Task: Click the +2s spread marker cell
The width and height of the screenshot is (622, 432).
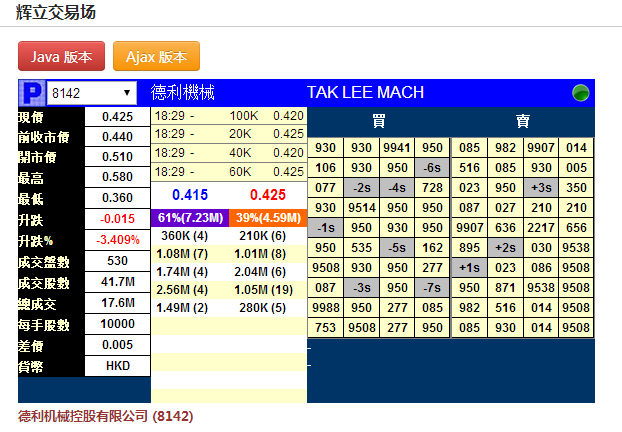Action: [505, 248]
